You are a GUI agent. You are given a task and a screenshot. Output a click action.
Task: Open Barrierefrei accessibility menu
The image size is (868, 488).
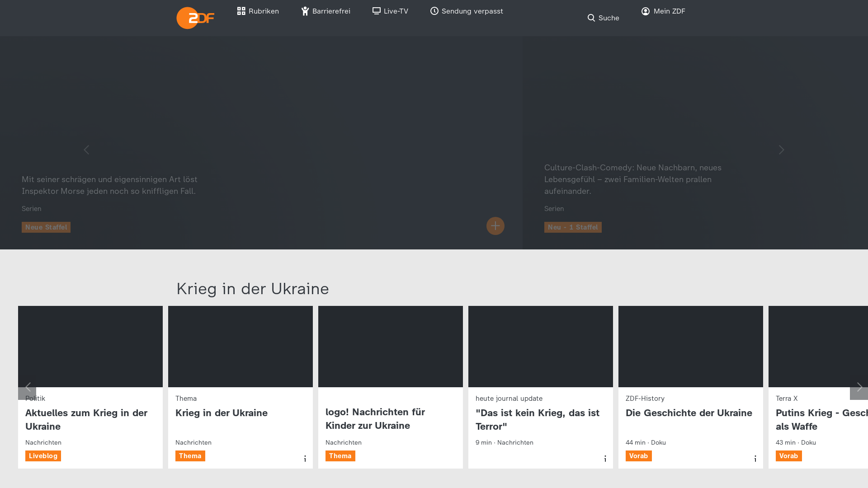(325, 11)
